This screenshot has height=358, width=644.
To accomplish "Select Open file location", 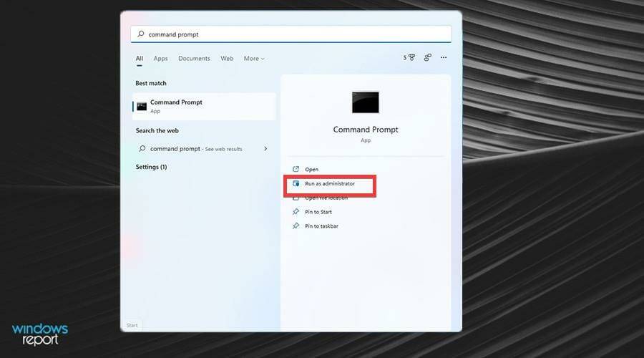I will tap(326, 198).
